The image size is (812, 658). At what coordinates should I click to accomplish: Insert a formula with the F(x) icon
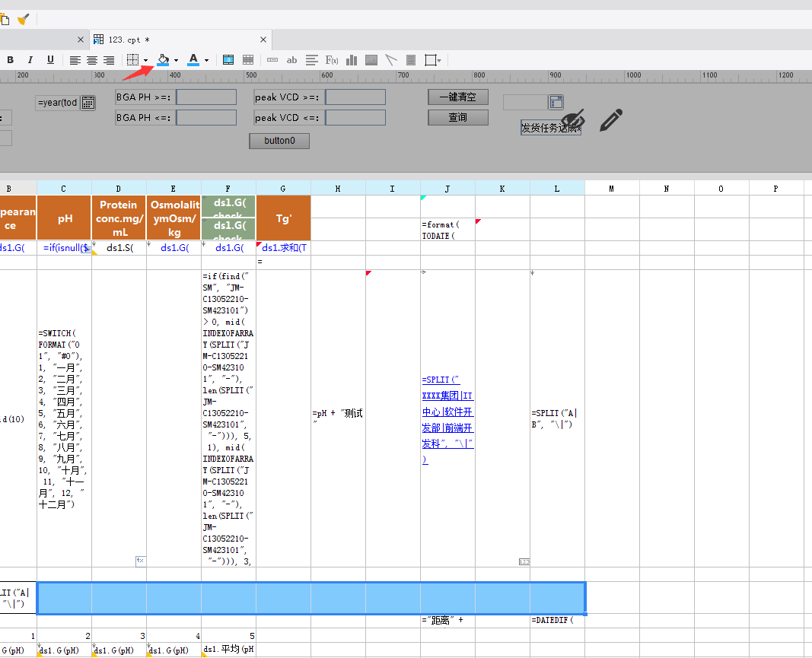pos(332,60)
